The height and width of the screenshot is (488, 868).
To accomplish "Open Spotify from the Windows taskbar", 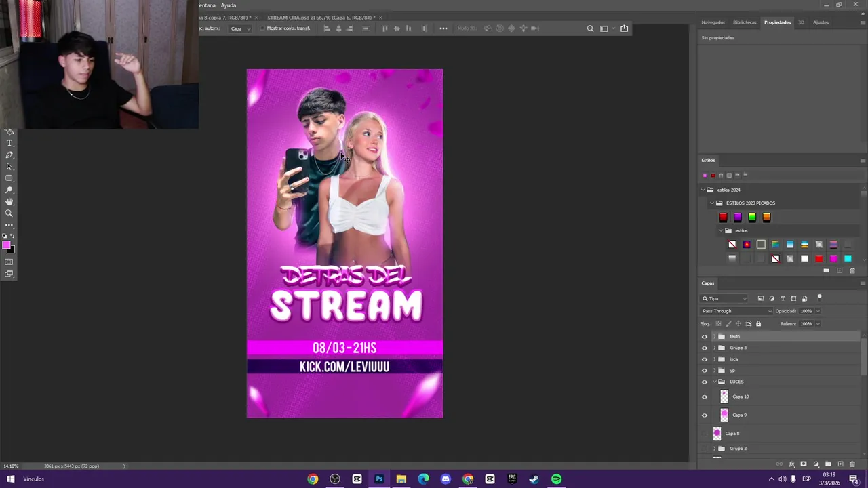I will [x=556, y=479].
